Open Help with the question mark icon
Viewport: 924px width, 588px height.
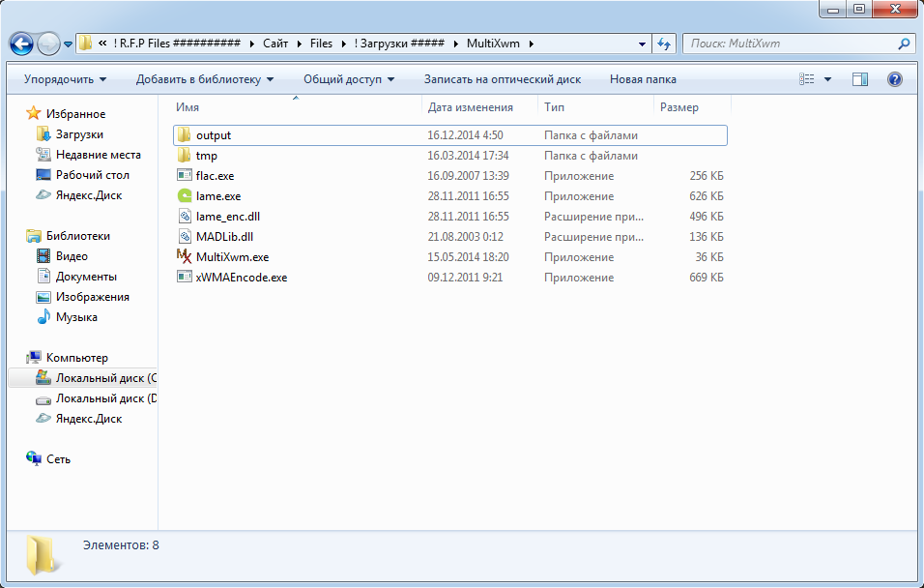point(895,79)
